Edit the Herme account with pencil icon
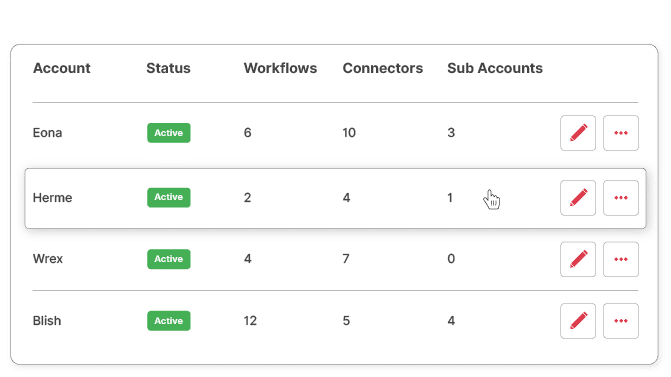Screen dimensions: 671x377 pyautogui.click(x=578, y=198)
